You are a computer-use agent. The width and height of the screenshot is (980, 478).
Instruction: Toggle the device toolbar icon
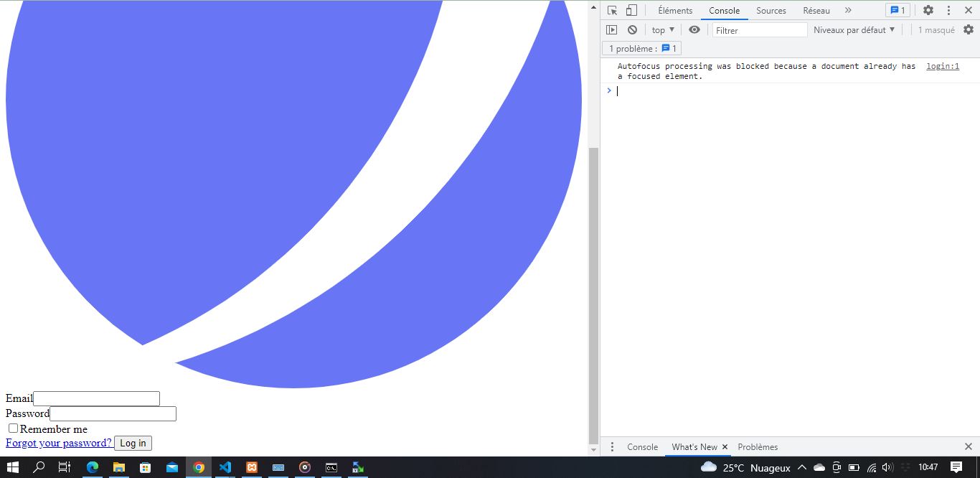click(x=631, y=10)
